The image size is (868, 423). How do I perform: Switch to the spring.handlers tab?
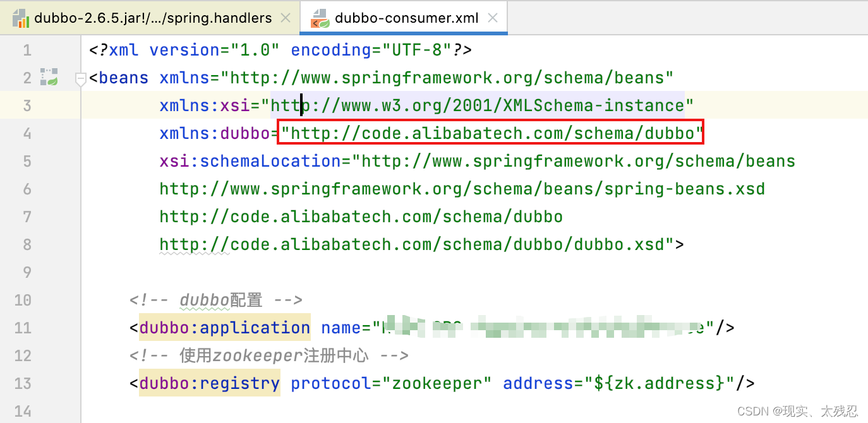tap(153, 18)
